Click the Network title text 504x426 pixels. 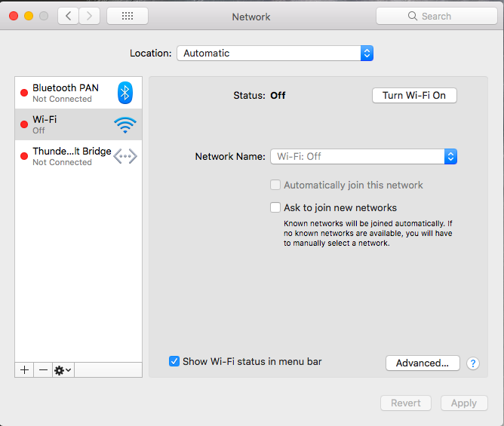251,17
